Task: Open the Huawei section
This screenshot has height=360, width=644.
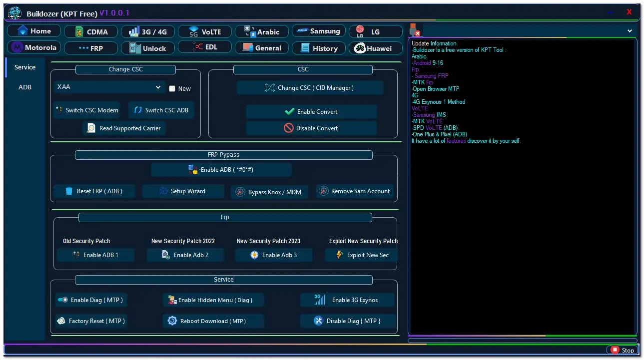Action: pyautogui.click(x=376, y=48)
